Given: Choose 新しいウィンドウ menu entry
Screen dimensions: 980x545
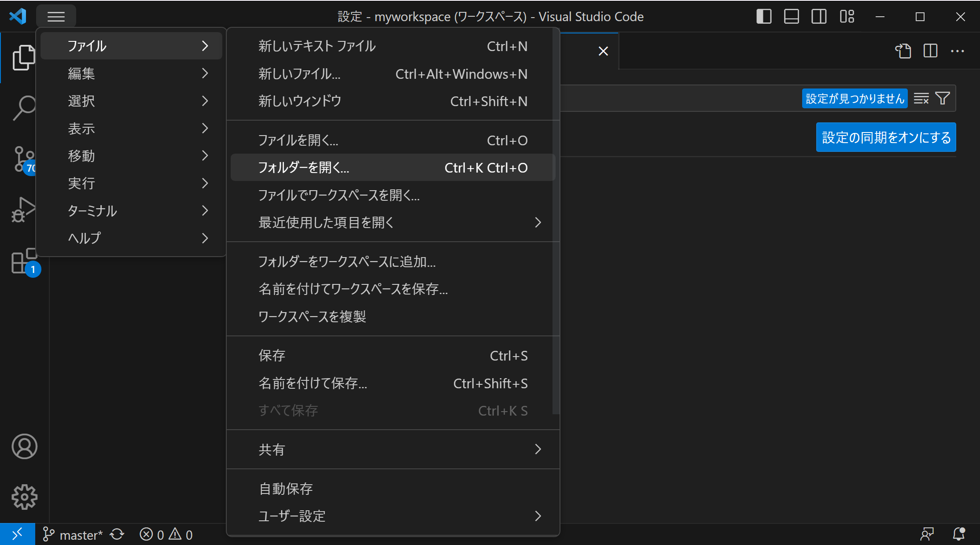Looking at the screenshot, I should point(393,101).
